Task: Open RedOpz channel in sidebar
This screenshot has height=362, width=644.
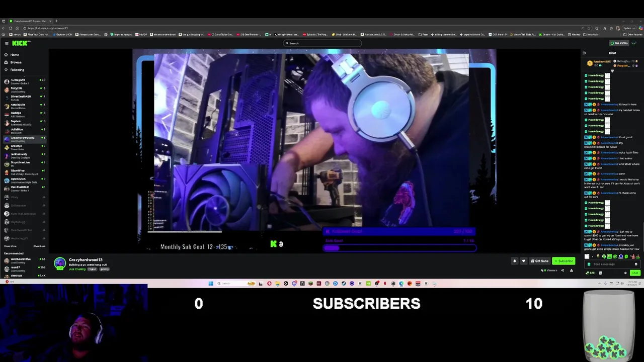Action: click(24, 114)
